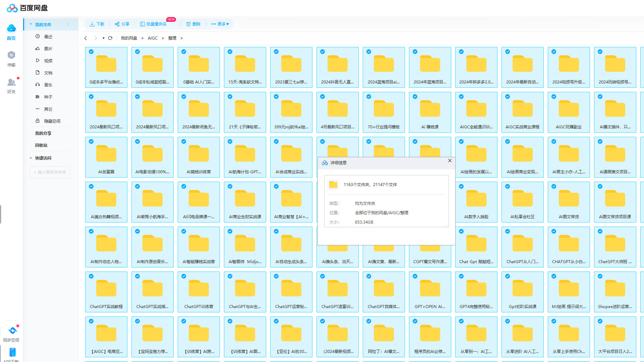This screenshot has height=362, width=644.
Task: Click the 种子 Bt icon
Action: pyautogui.click(x=38, y=97)
